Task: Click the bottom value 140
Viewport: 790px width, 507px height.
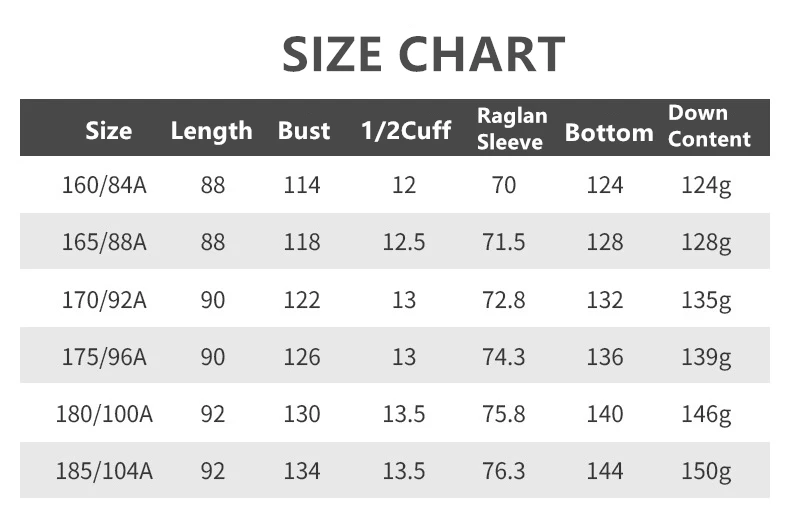Action: coord(604,414)
